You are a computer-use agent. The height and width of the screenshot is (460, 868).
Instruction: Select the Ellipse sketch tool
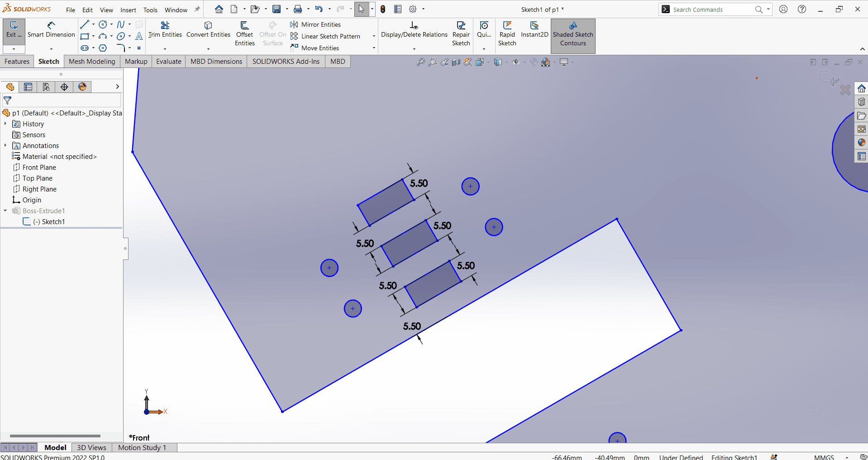(x=120, y=36)
